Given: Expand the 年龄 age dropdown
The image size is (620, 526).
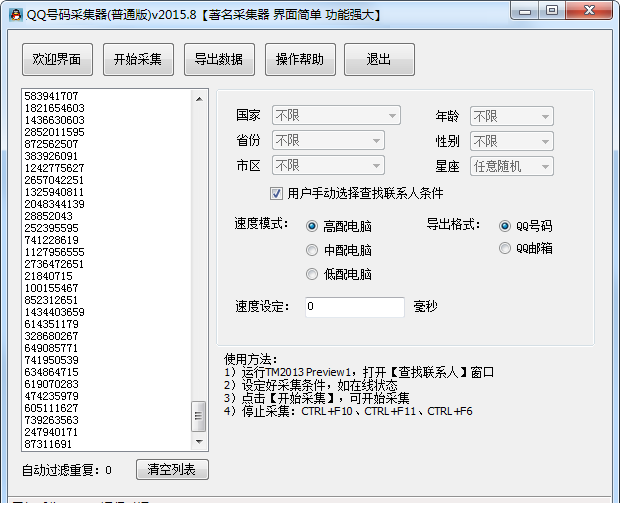Looking at the screenshot, I should 512,116.
